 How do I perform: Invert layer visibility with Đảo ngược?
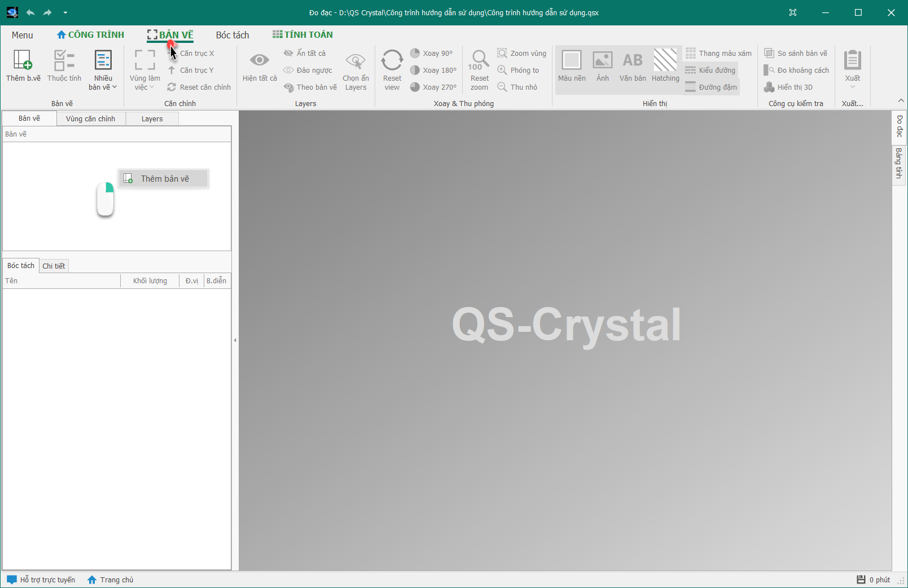coord(308,70)
